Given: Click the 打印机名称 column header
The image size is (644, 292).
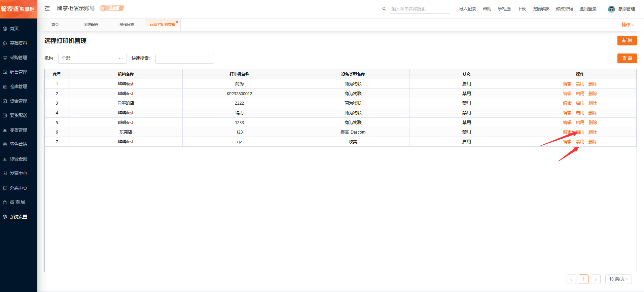Looking at the screenshot, I should pyautogui.click(x=239, y=74).
